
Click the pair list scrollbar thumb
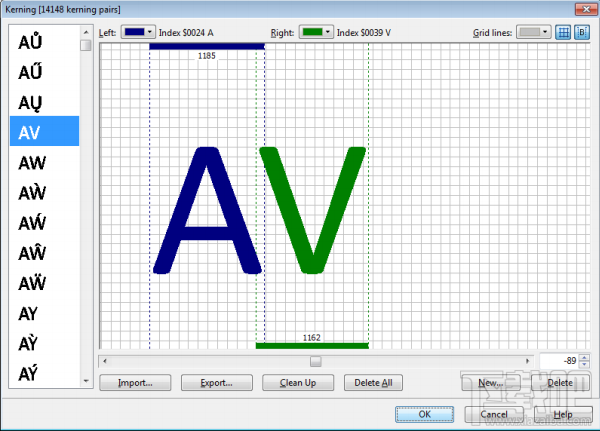[x=86, y=45]
